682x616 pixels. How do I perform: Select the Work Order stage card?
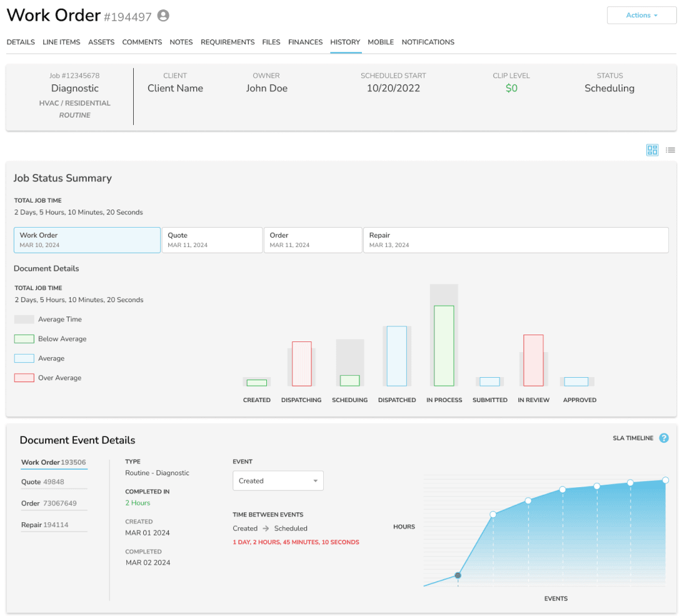click(87, 240)
